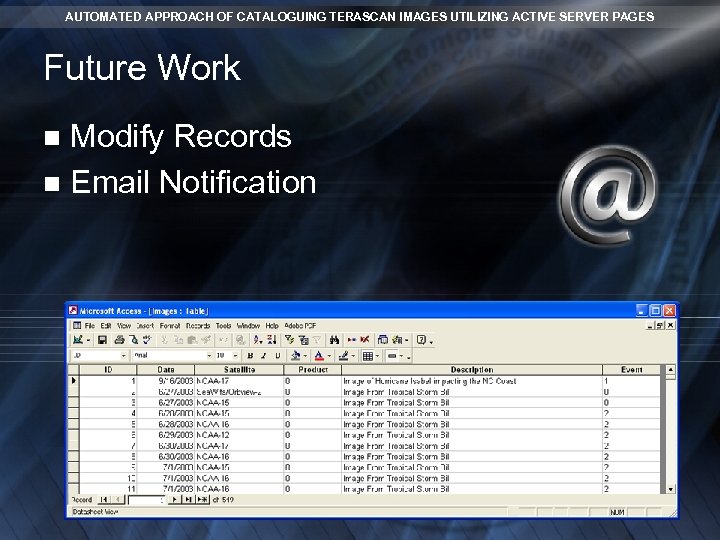Click the table control icon beside File menu

(77, 326)
